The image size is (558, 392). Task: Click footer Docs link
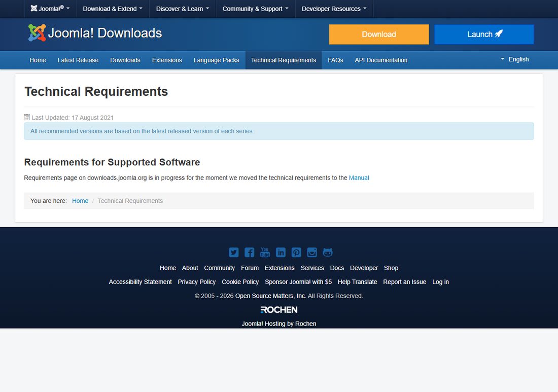tap(337, 268)
